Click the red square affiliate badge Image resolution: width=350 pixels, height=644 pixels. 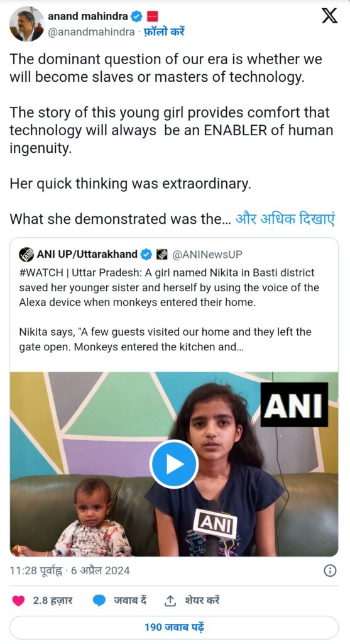[152, 16]
